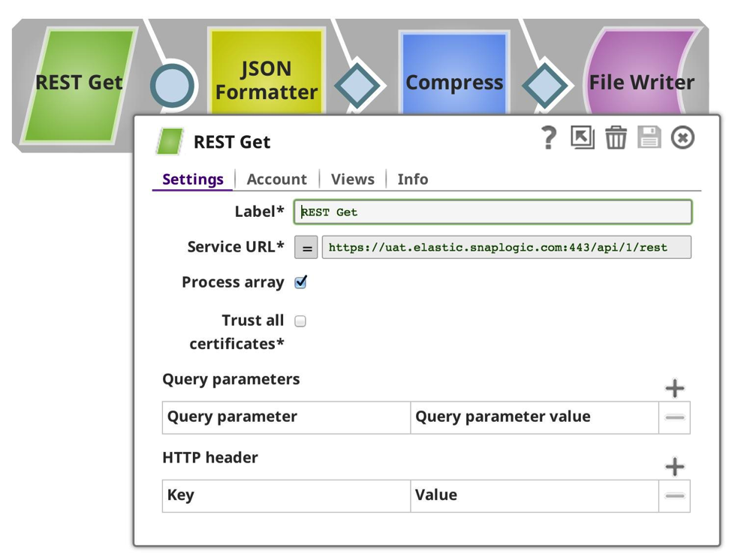Click diamond connector after JSON Formatter

pos(357,86)
